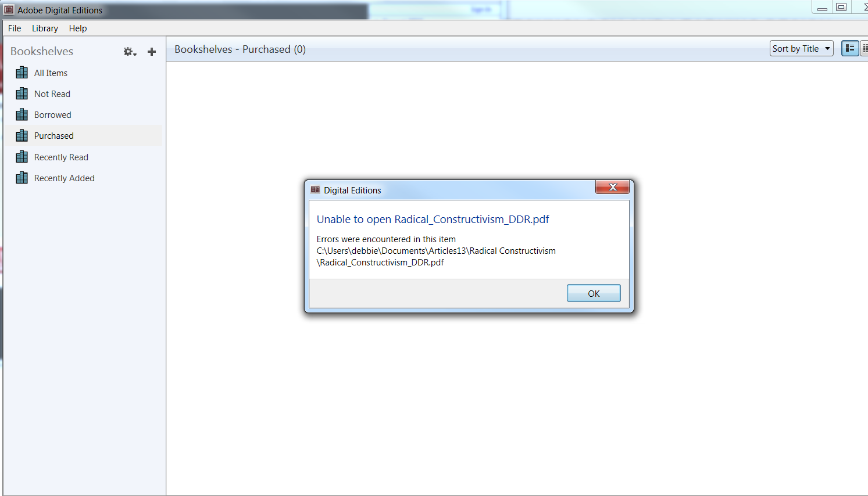The width and height of the screenshot is (868, 496).
Task: Select the Not Read bookshelf label
Action: (x=52, y=94)
